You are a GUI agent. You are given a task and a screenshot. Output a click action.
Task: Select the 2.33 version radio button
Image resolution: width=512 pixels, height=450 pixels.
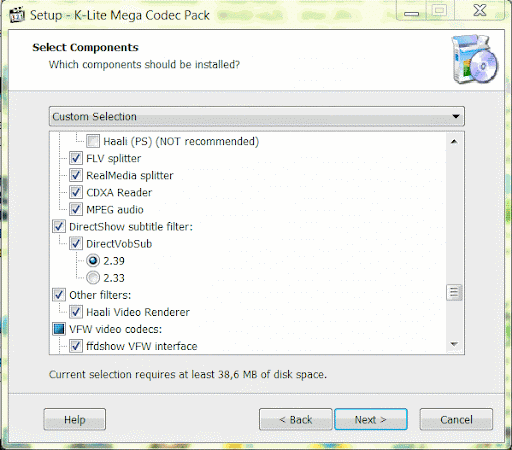coord(93,278)
